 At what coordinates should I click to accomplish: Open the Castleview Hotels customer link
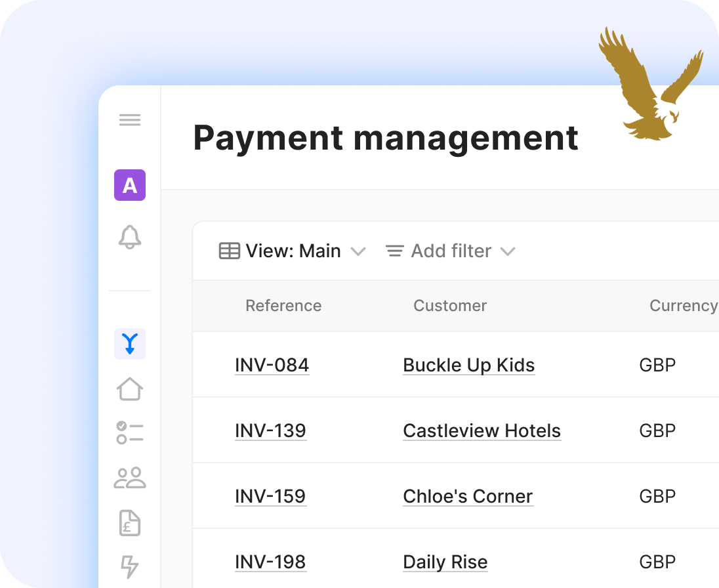coord(482,431)
